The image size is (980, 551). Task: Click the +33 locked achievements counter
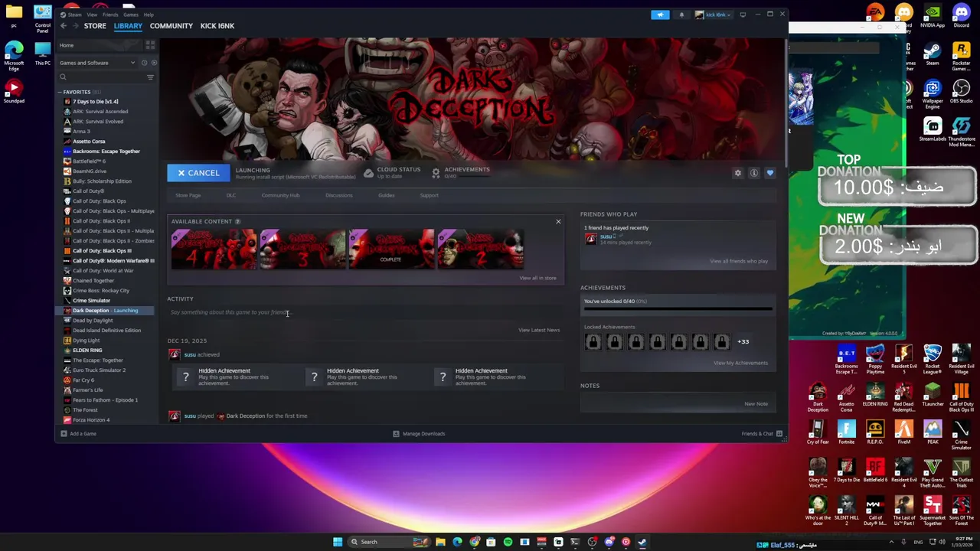pos(743,341)
